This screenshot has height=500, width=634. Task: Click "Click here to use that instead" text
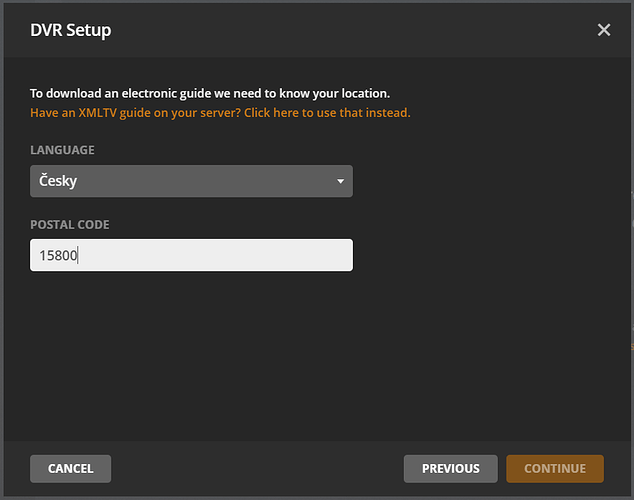(327, 113)
